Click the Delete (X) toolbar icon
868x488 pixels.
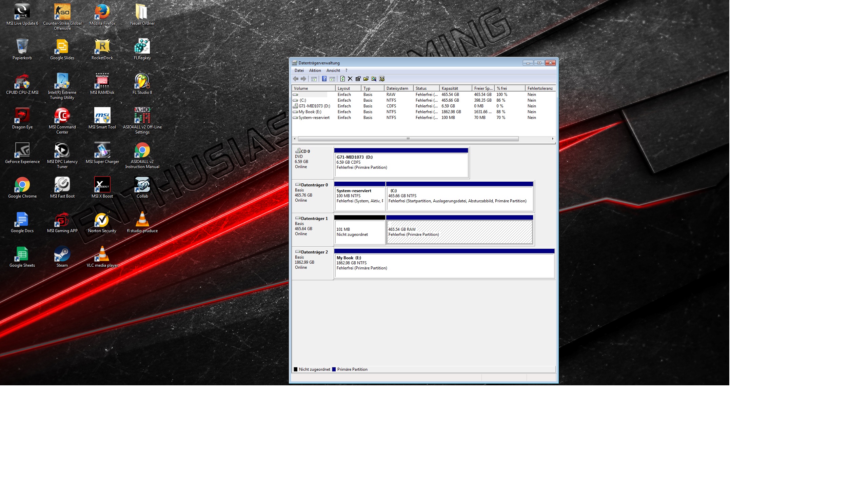tap(350, 79)
